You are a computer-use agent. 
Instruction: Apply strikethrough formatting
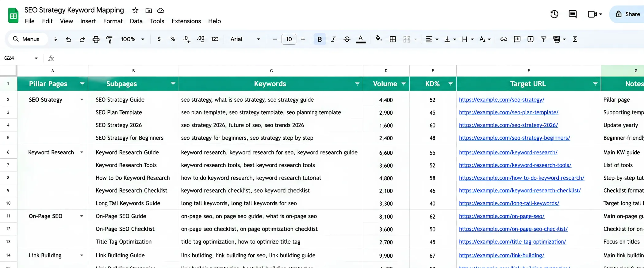coord(347,39)
